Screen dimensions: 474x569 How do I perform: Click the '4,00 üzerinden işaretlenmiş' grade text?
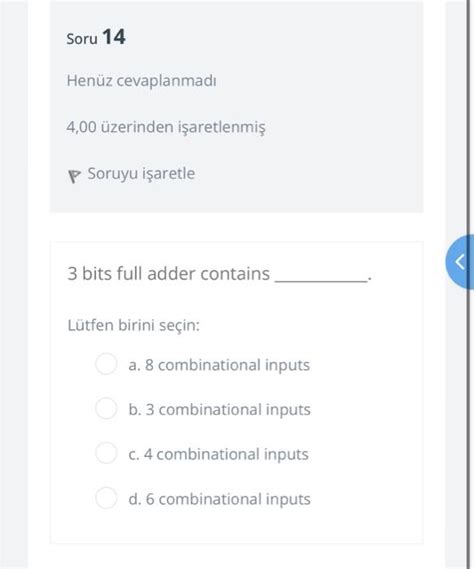[166, 127]
